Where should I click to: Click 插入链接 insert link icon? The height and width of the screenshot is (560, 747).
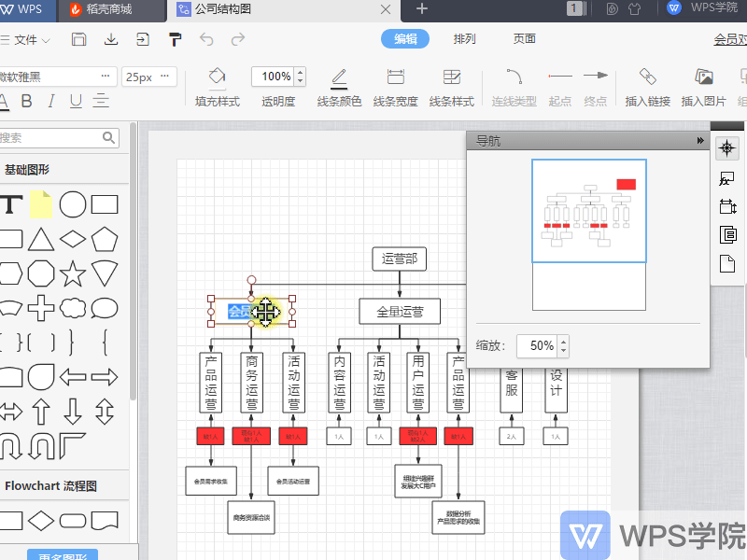click(647, 88)
